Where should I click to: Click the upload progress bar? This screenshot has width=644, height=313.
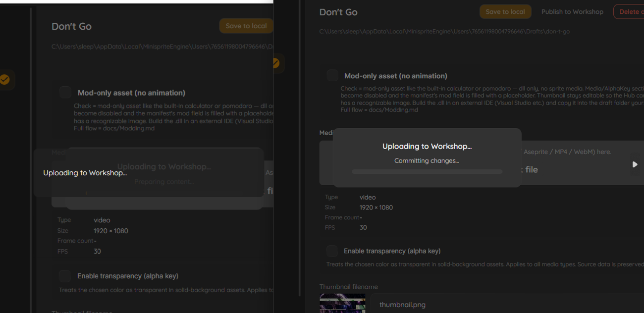427,172
